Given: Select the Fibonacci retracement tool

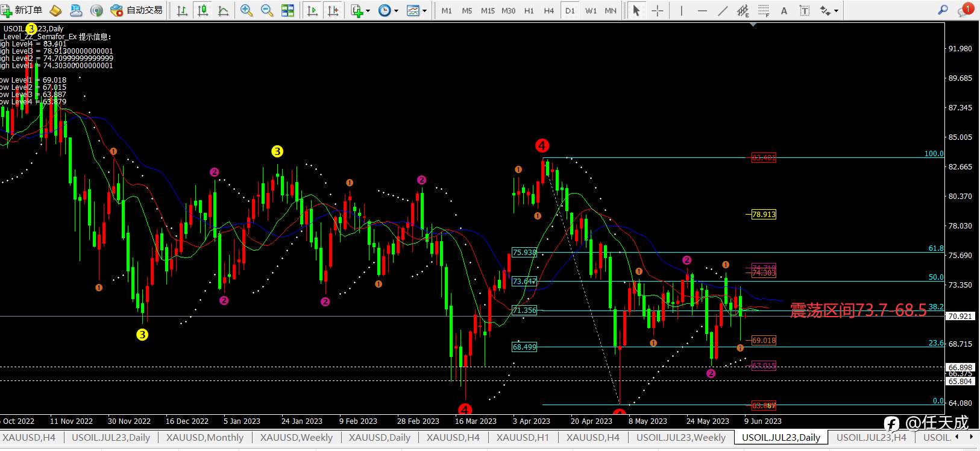Looking at the screenshot, I should pyautogui.click(x=764, y=10).
